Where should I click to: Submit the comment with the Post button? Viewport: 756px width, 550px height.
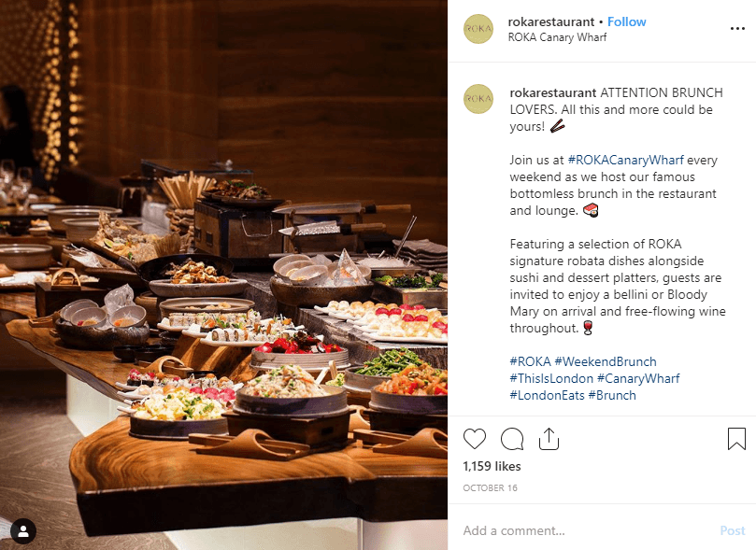733,530
